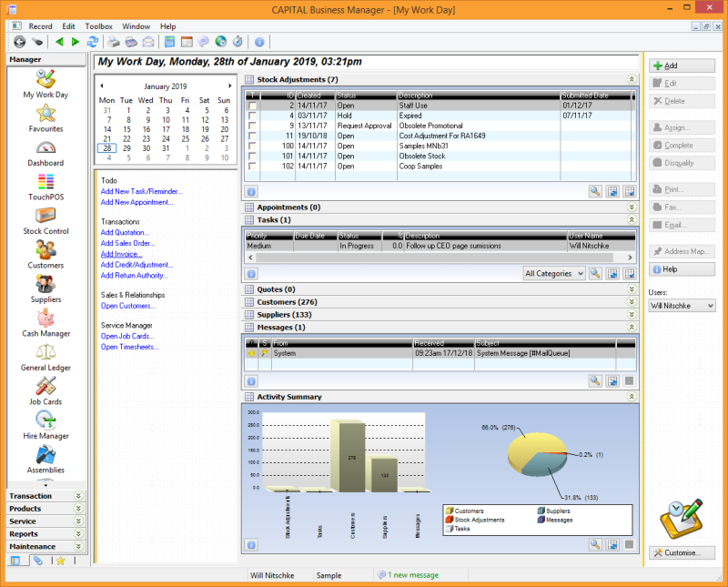Open the Users dropdown showing Will Nitschke
The image size is (728, 587).
coord(682,306)
